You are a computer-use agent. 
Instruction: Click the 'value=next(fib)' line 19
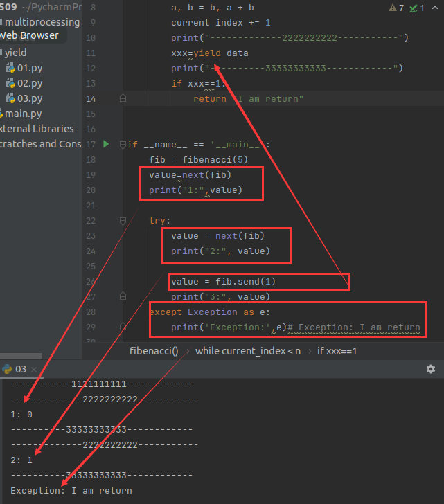(x=190, y=175)
